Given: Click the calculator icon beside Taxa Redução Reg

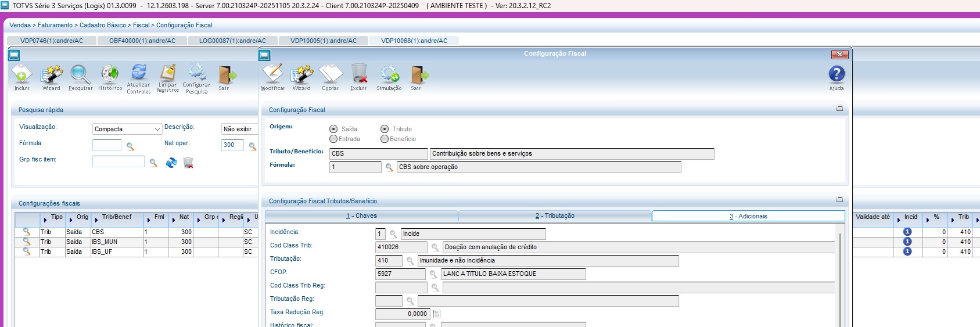Looking at the screenshot, I should (437, 314).
